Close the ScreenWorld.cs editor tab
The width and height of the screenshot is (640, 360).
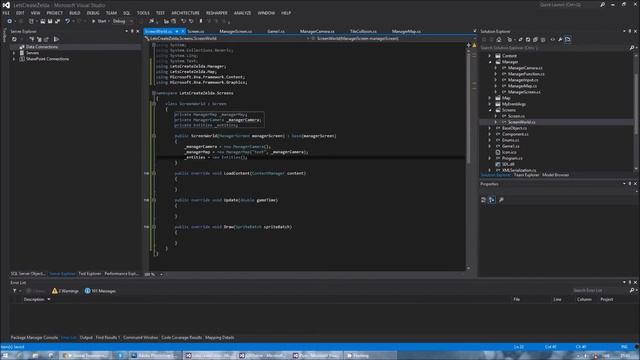pos(183,31)
